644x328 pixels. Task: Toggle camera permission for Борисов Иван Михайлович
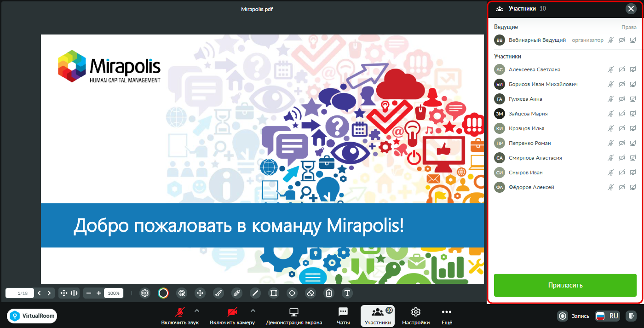[622, 84]
